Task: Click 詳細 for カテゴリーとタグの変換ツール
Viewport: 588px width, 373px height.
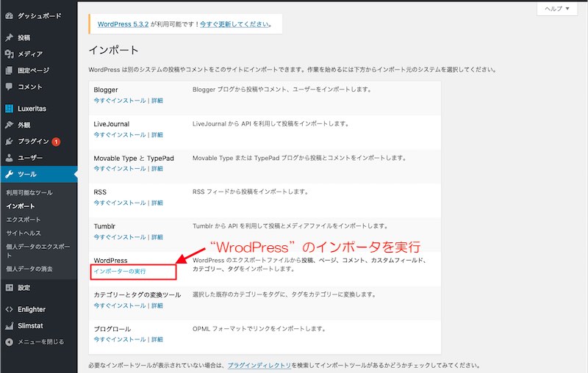Action: (157, 305)
